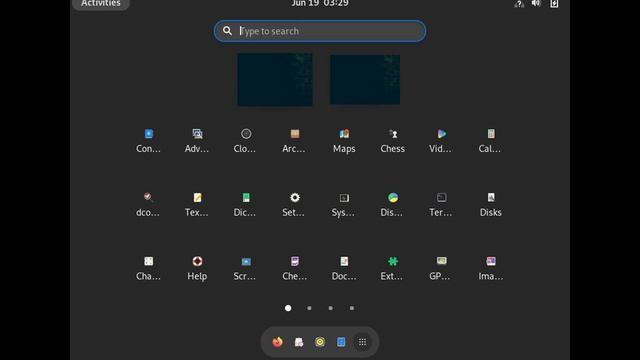
Task: Launch the Cal... calculator app
Action: click(x=491, y=140)
